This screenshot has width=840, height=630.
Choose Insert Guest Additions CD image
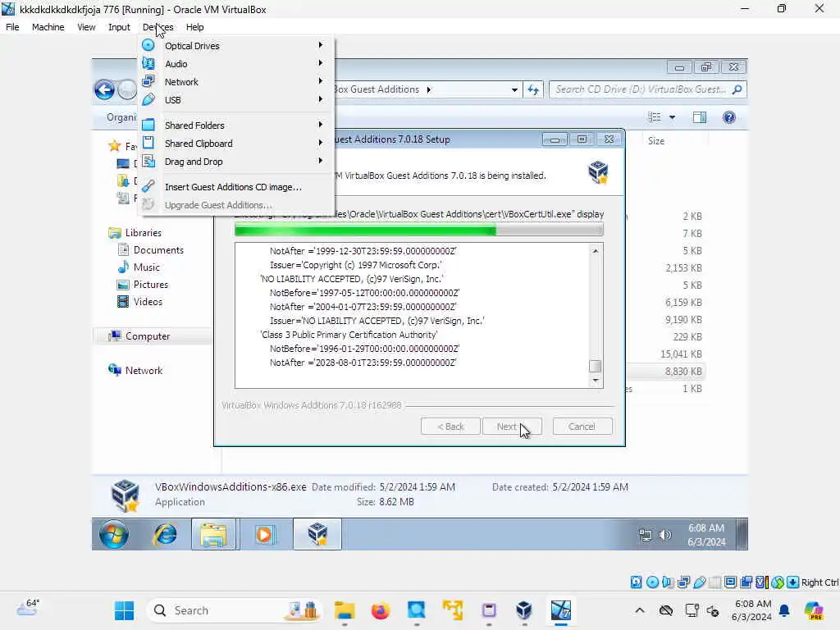pos(235,187)
